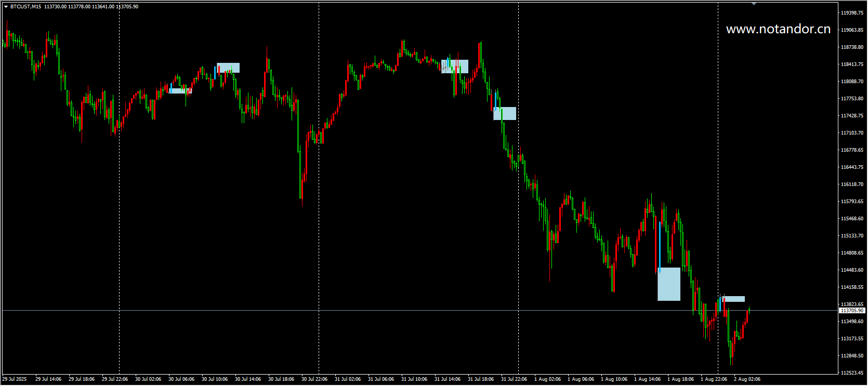868x386 pixels.
Task: Click price scale value 113173.55
Action: (x=852, y=338)
